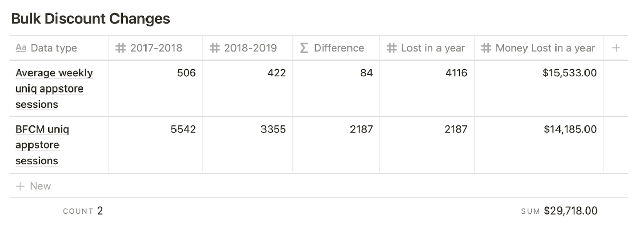
Task: Open the Average weekly uniq appstore sessions page
Action: click(54, 88)
